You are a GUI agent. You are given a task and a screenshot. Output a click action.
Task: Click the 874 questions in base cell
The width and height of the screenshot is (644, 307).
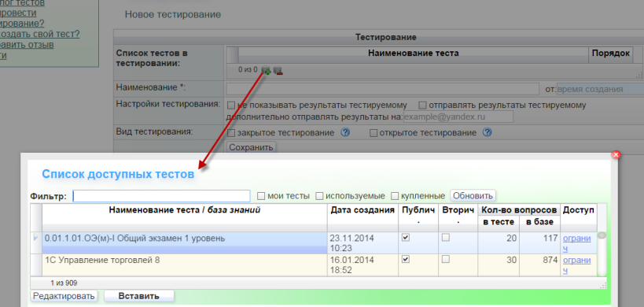[x=539, y=264]
